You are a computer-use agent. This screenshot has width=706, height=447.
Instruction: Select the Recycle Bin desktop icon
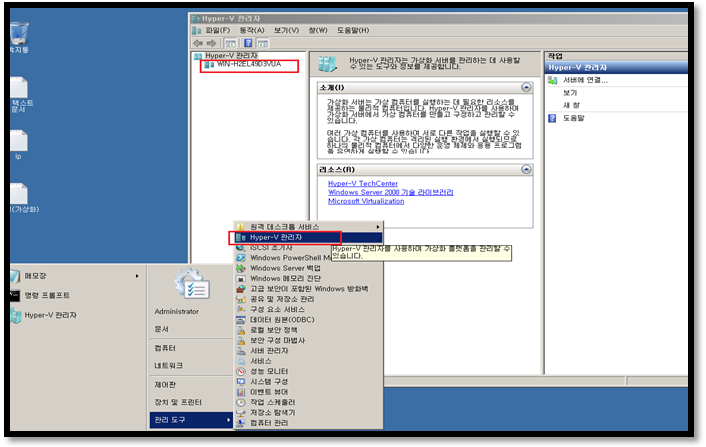click(19, 37)
